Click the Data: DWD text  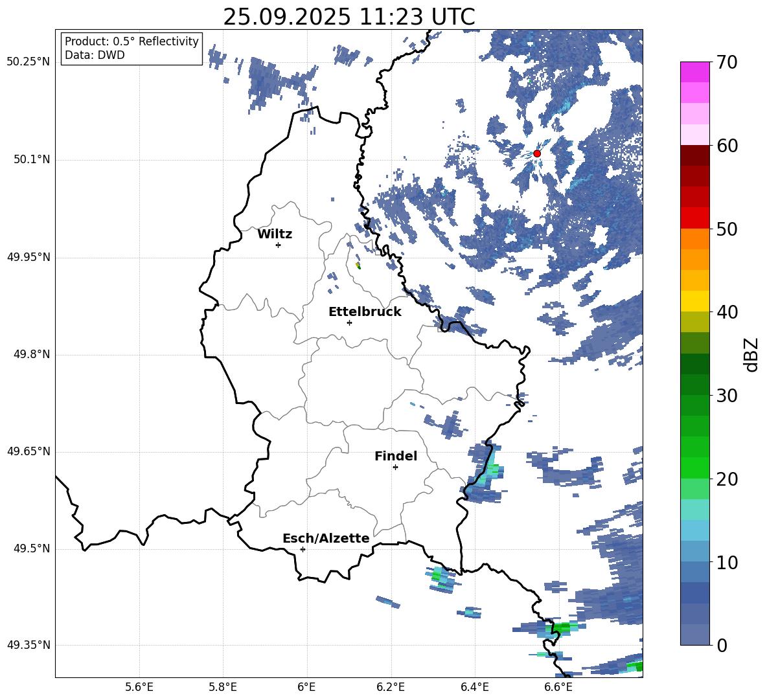95,55
